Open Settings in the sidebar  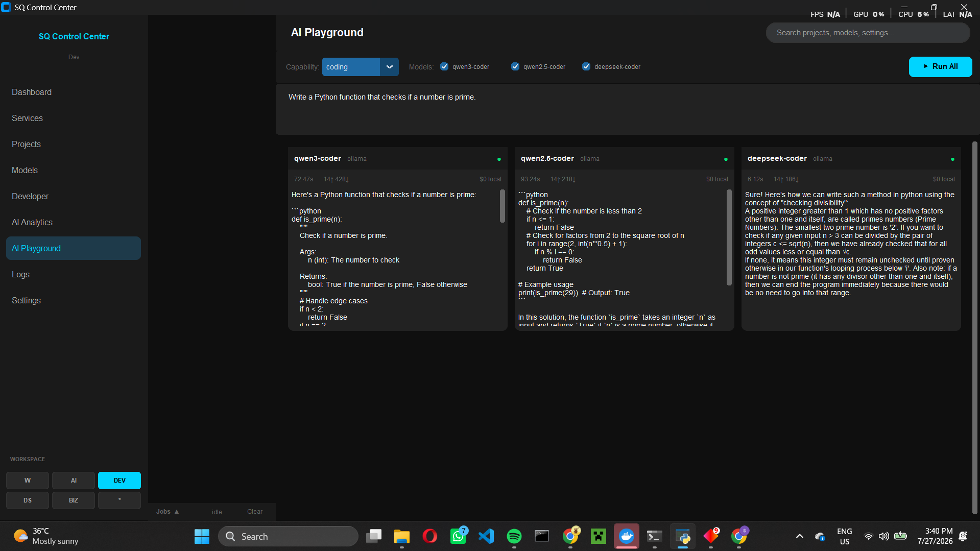point(74,300)
